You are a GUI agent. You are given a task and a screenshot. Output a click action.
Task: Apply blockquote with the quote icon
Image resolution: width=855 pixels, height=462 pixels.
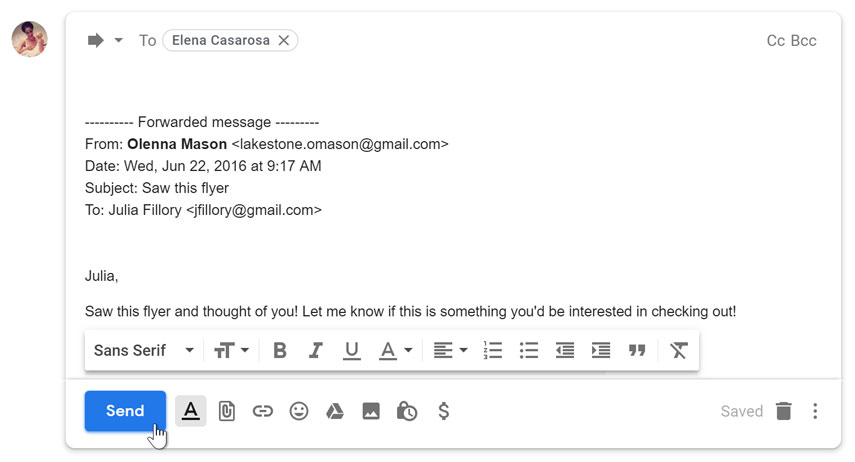(637, 350)
